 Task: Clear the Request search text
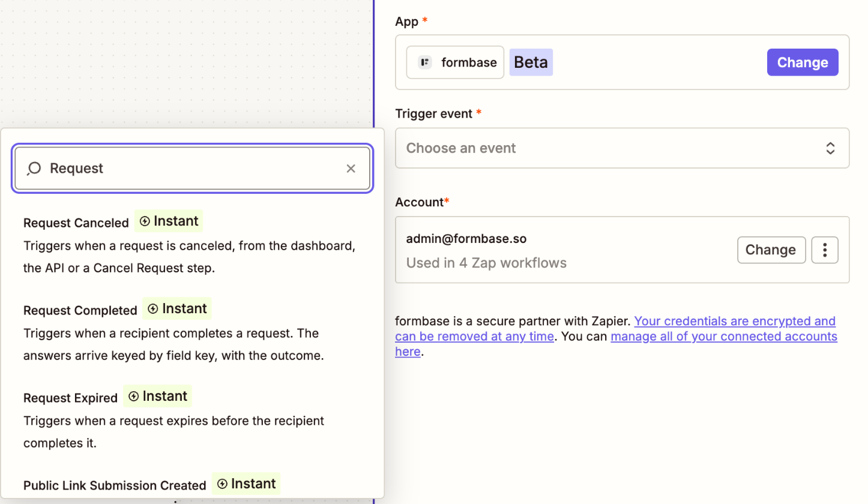click(x=351, y=169)
